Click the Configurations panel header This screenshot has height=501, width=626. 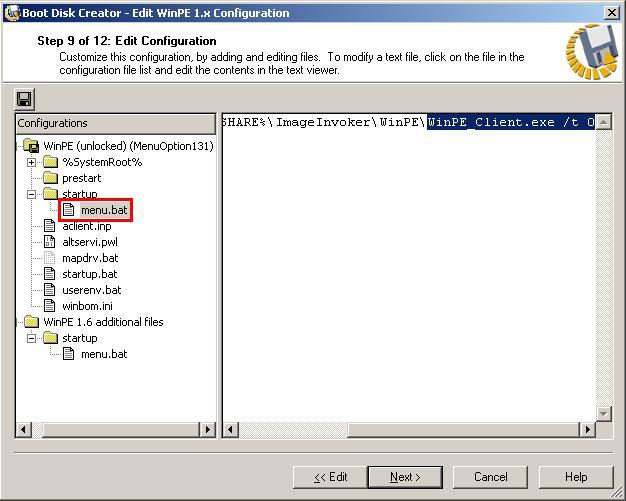(116, 123)
